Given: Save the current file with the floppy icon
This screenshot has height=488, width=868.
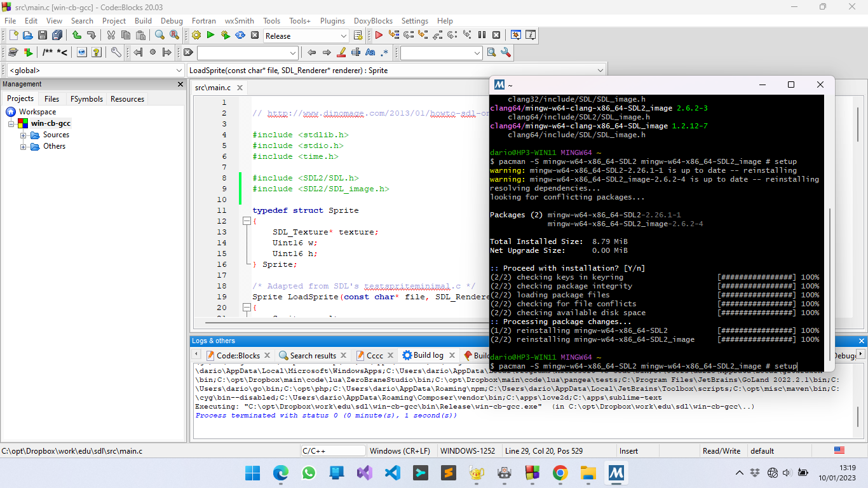Looking at the screenshot, I should (x=43, y=36).
